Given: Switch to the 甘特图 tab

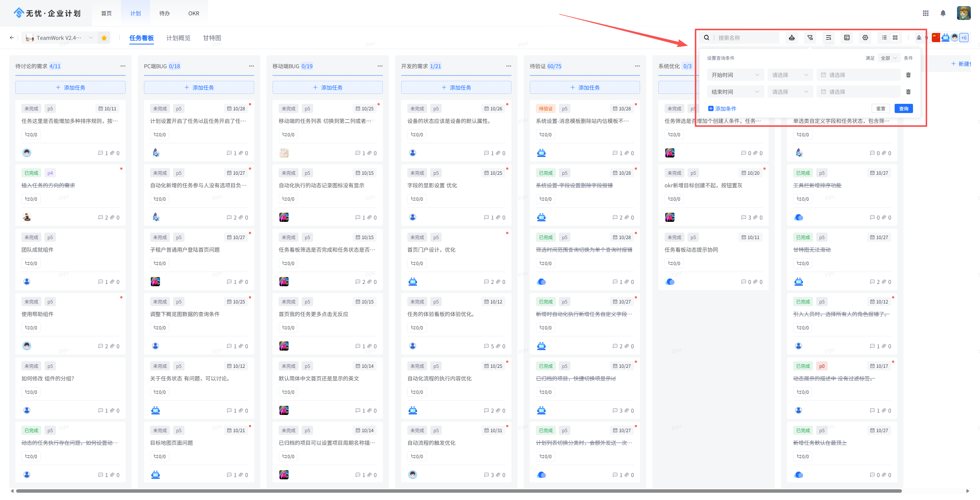Looking at the screenshot, I should pyautogui.click(x=212, y=38).
